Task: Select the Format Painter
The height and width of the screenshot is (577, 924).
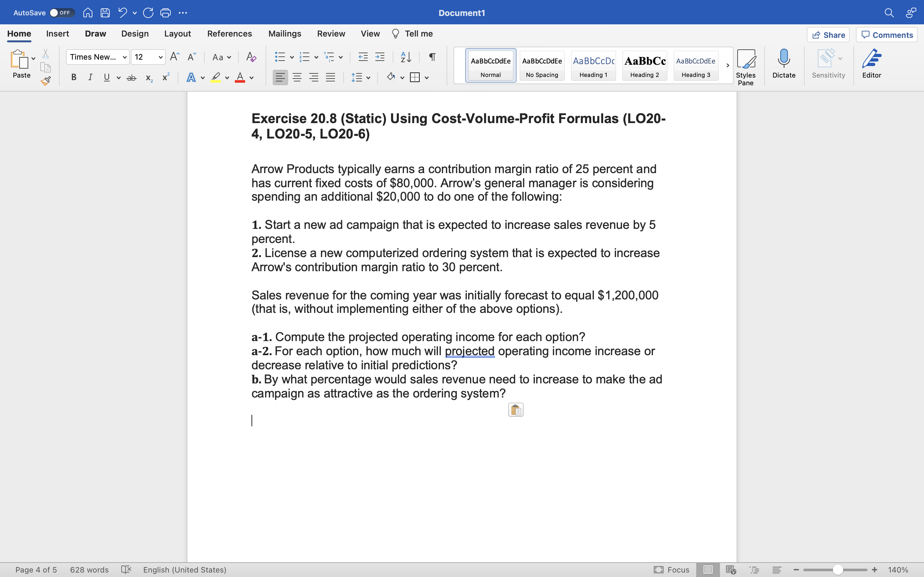Action: click(x=46, y=81)
